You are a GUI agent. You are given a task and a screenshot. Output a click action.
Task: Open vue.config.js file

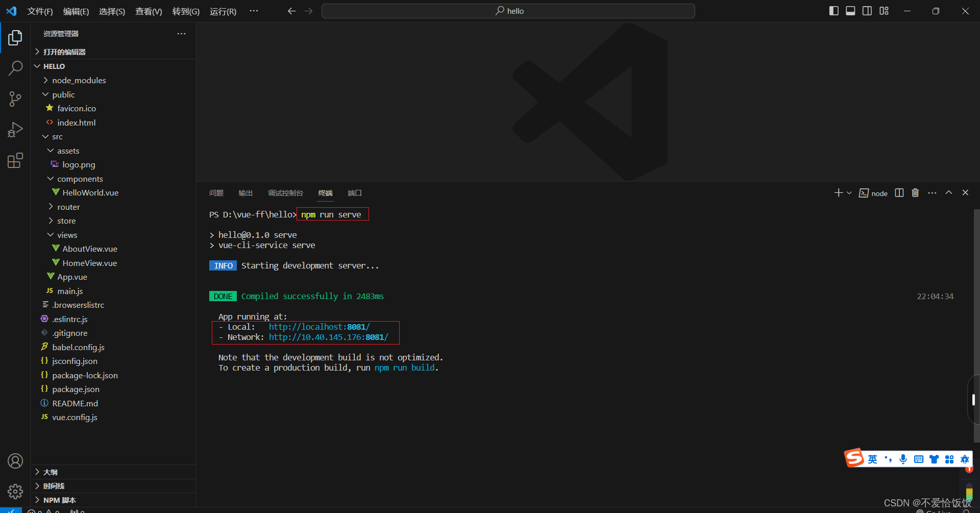pyautogui.click(x=113, y=417)
